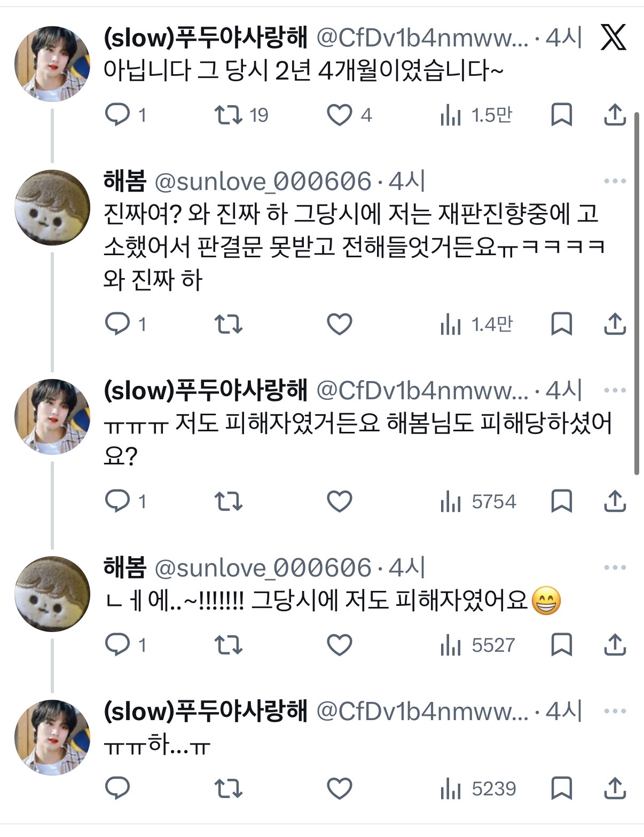The height and width of the screenshot is (837, 644).
Task: Open more options on last ㅠㅠ하 tweet
Action: click(615, 711)
